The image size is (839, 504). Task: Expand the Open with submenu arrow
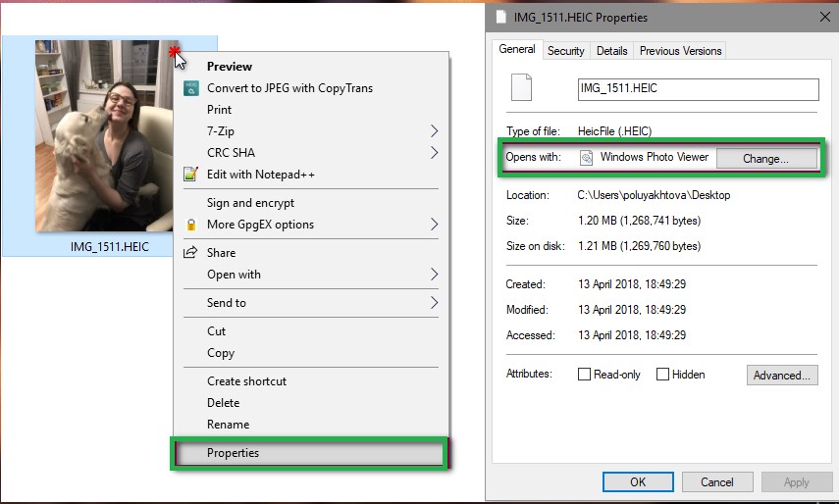pos(434,275)
